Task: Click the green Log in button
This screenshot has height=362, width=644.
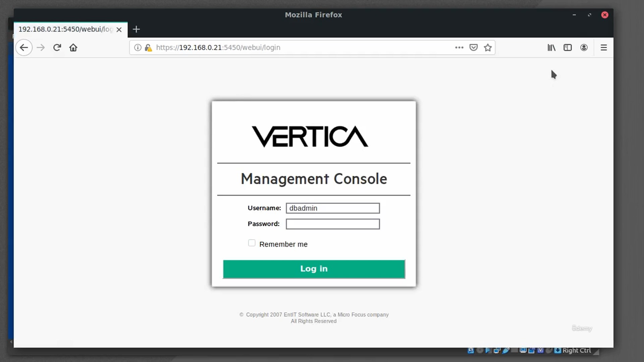Action: pyautogui.click(x=314, y=269)
